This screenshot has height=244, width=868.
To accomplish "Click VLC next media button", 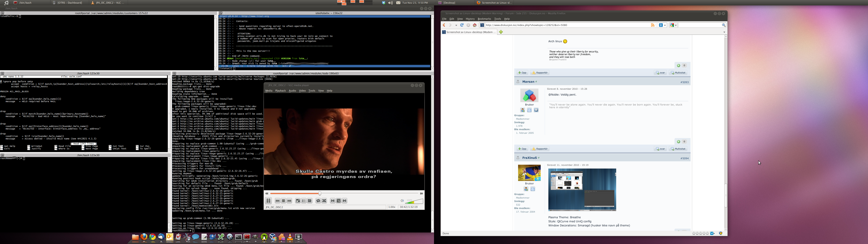I will (289, 201).
